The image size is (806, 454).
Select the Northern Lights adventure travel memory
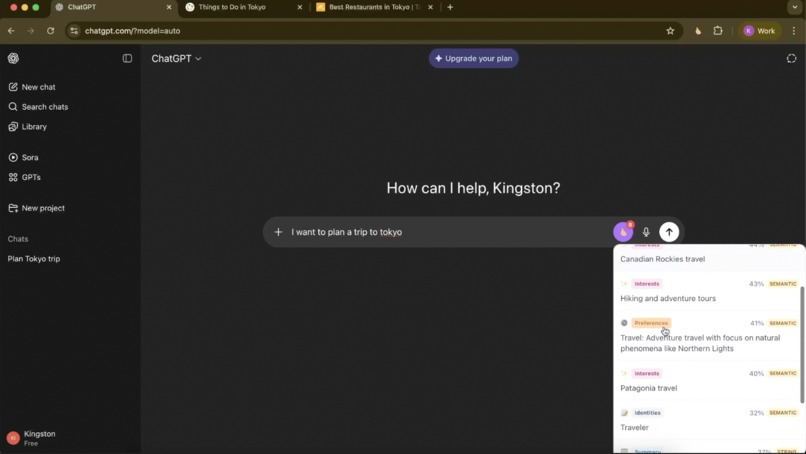pos(700,343)
